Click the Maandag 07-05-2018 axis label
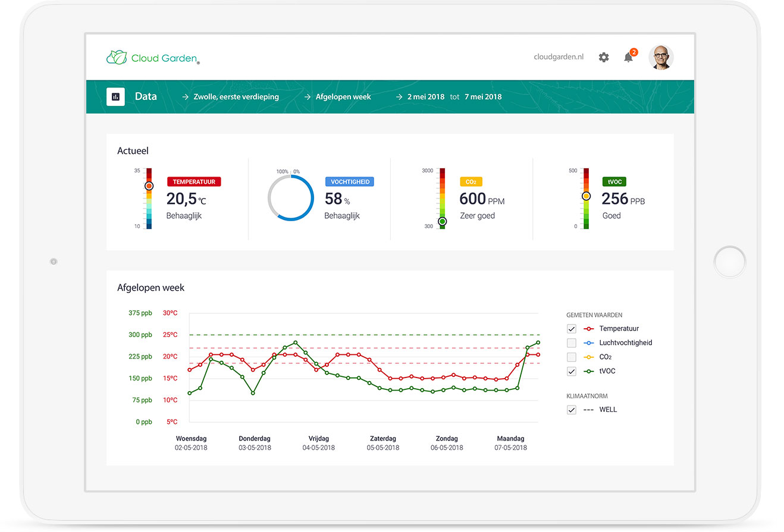Image resolution: width=784 pixels, height=532 pixels. pyautogui.click(x=510, y=443)
